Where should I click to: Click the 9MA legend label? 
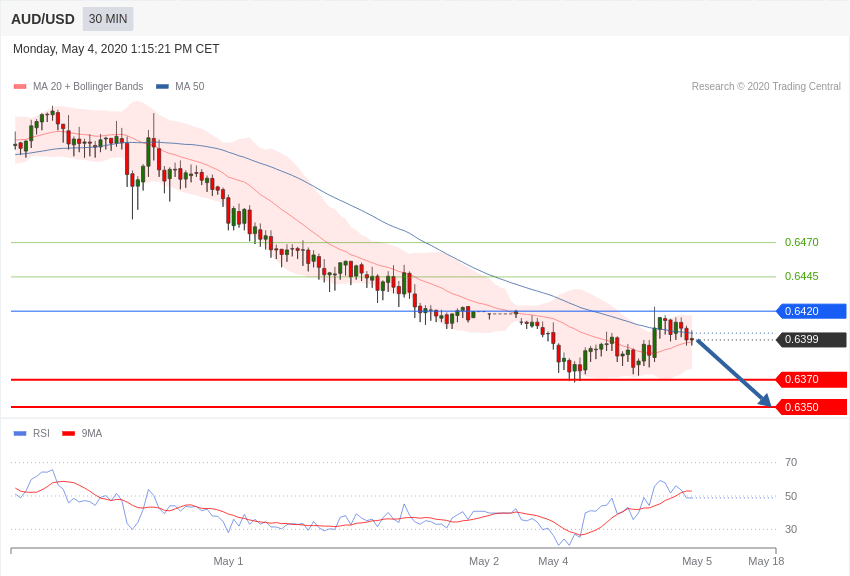click(x=92, y=433)
